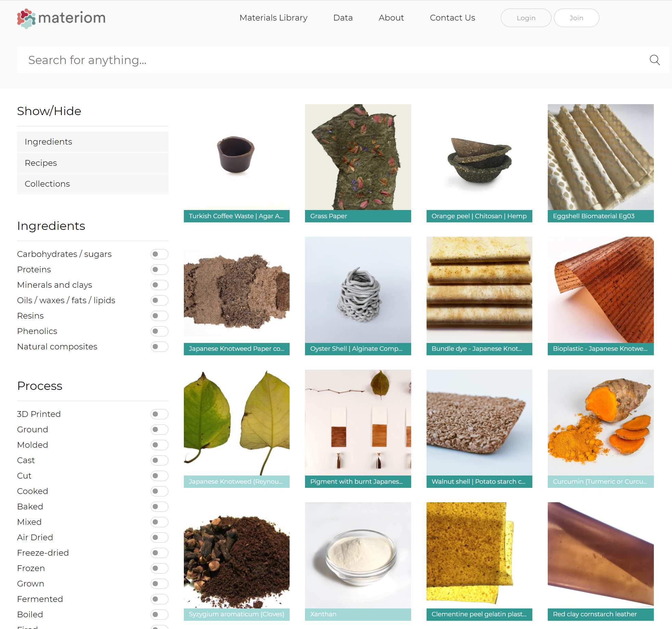Turn on the Minerals and clays toggle
The width and height of the screenshot is (672, 629).
tap(159, 285)
